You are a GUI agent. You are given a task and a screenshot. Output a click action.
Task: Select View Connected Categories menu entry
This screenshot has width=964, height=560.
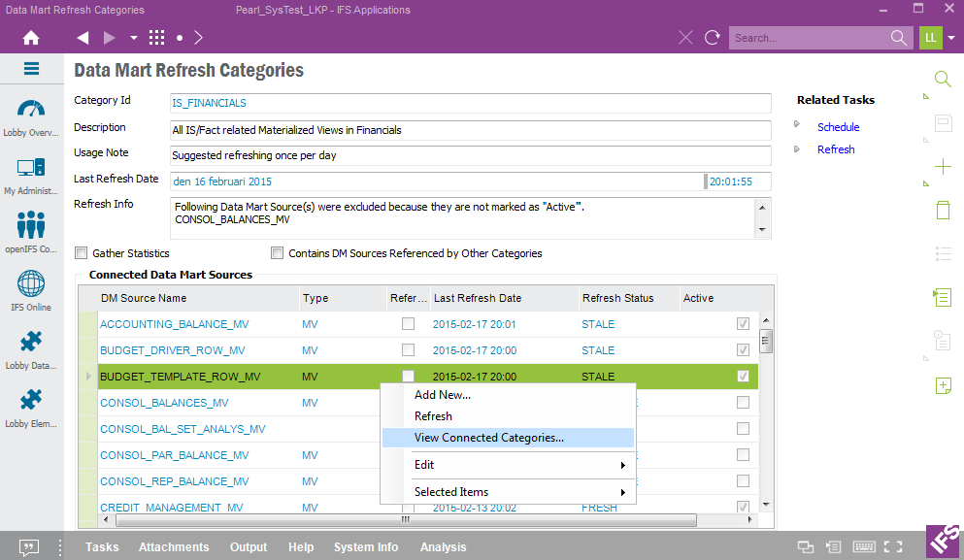488,438
